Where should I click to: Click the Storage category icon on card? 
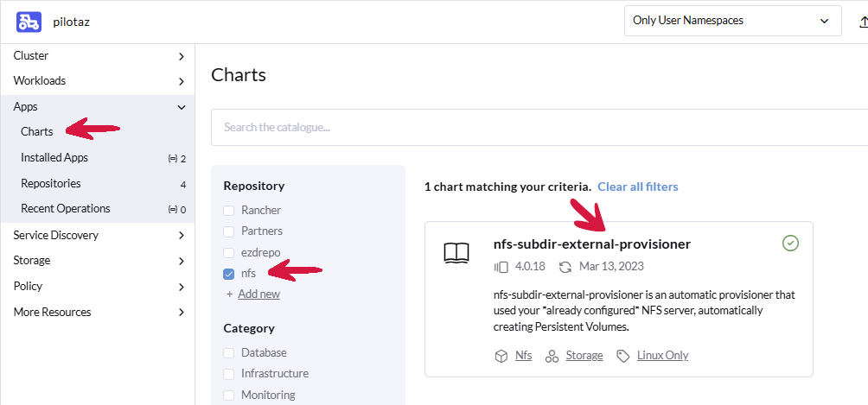552,356
